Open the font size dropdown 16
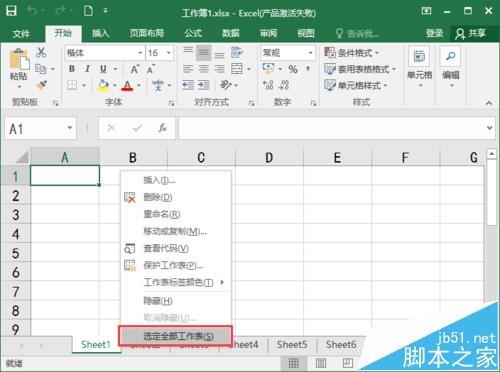 tap(169, 53)
